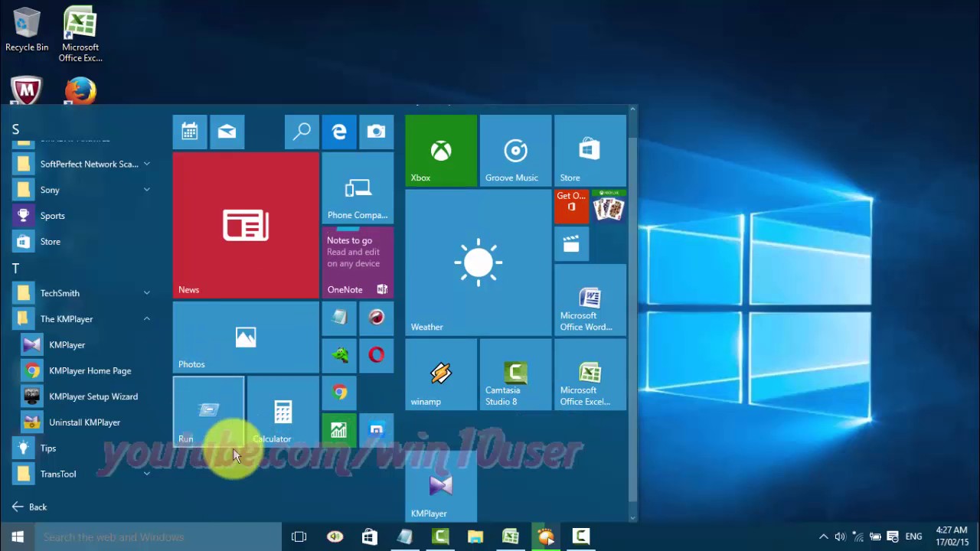This screenshot has width=980, height=551.
Task: Click the Windows Start button
Action: 18,537
